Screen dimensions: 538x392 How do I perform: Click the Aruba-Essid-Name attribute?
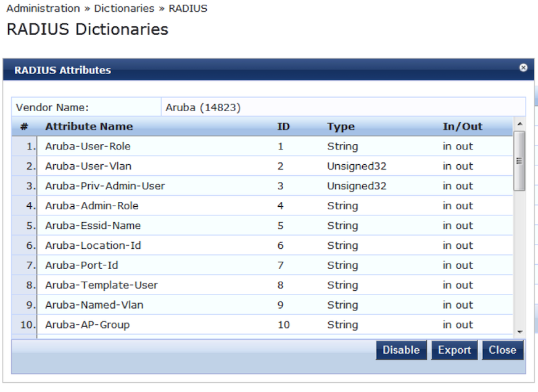coord(93,225)
